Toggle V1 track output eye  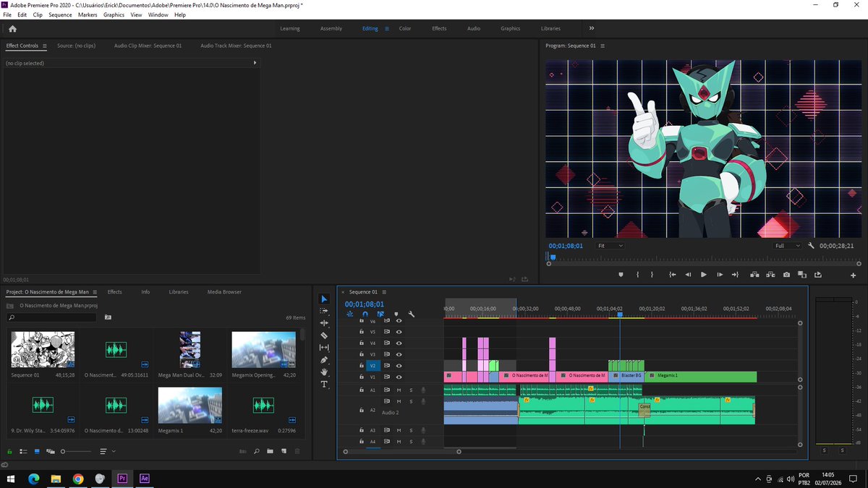399,377
